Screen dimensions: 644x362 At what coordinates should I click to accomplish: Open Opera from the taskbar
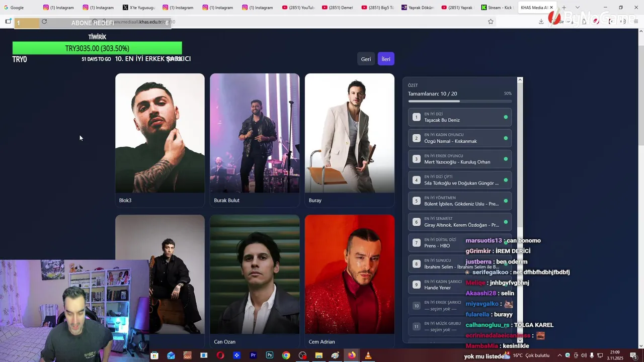pos(220,355)
